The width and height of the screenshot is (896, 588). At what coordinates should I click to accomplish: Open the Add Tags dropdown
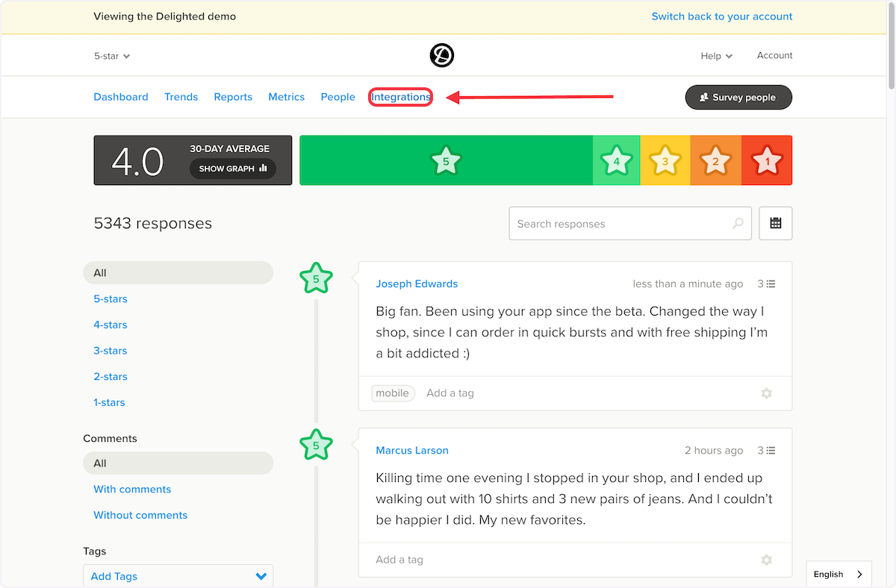point(178,576)
